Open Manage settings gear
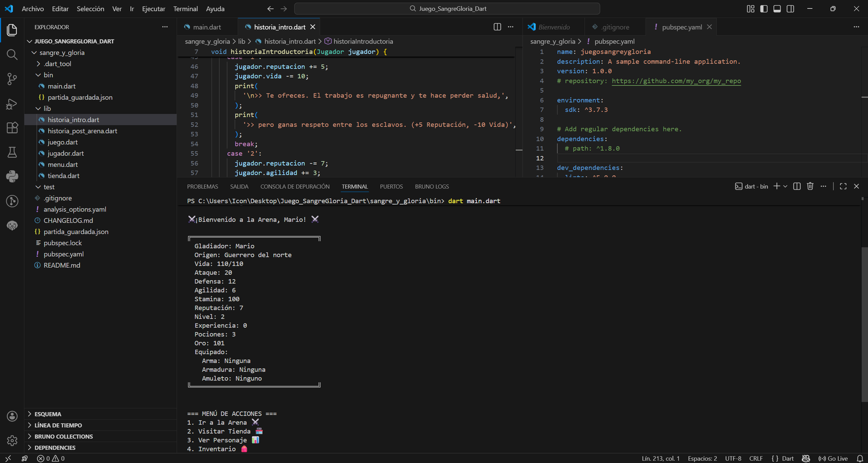This screenshot has width=868, height=463. tap(12, 441)
